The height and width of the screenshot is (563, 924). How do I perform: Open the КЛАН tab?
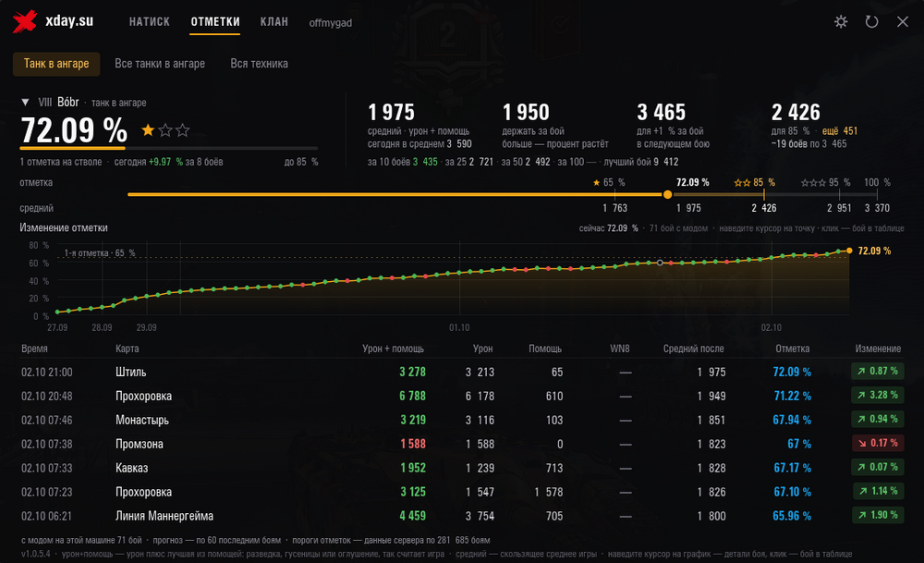point(274,22)
